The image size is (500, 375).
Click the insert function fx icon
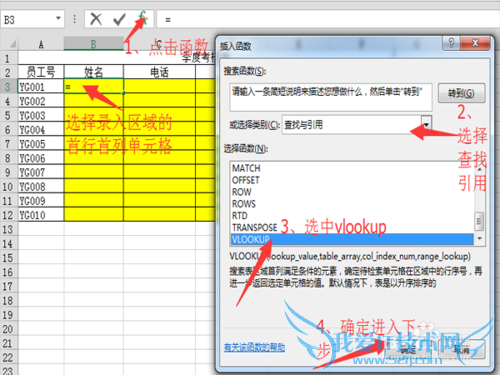pos(143,18)
